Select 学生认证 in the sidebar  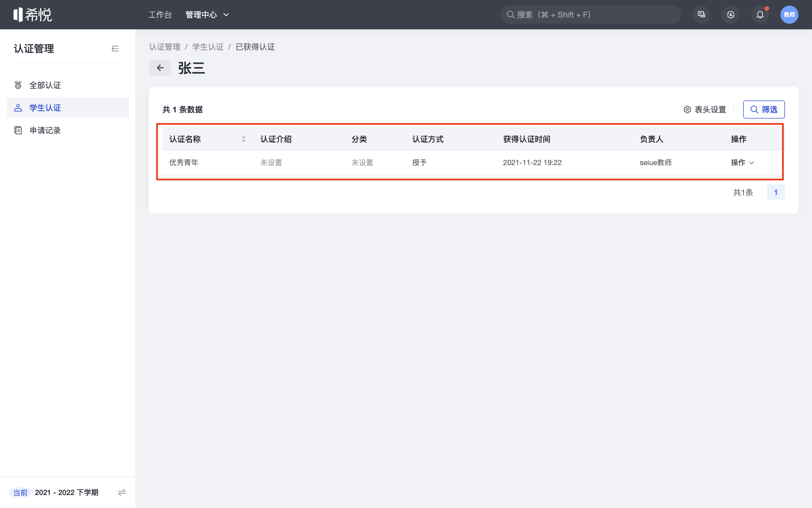(x=68, y=108)
